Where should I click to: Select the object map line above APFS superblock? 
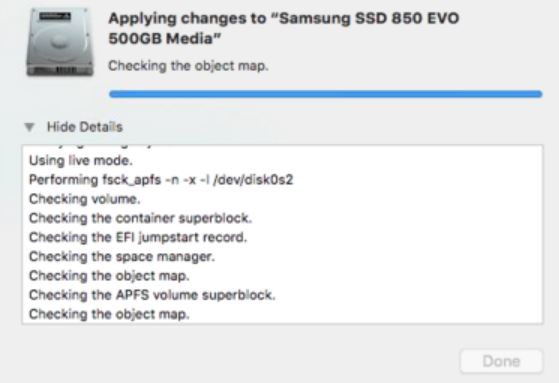(109, 276)
